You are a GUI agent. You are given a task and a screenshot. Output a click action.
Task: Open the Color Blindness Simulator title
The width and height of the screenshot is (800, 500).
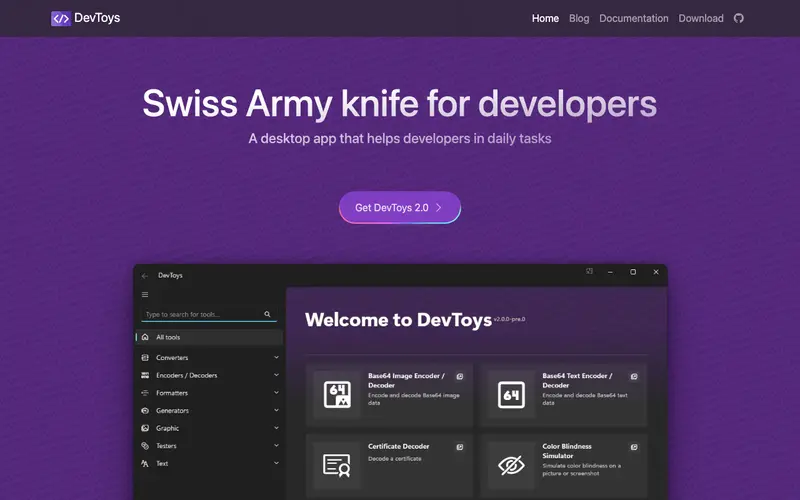click(567, 451)
